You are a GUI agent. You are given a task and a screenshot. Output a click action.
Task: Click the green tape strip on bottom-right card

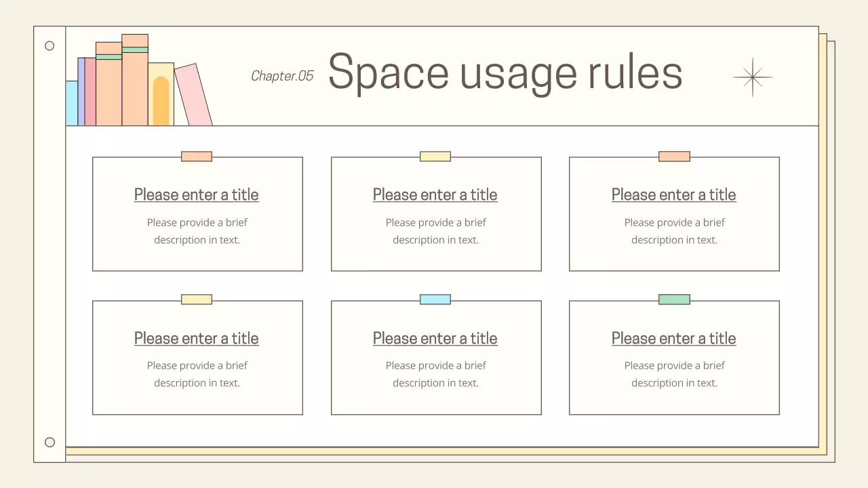(x=674, y=299)
